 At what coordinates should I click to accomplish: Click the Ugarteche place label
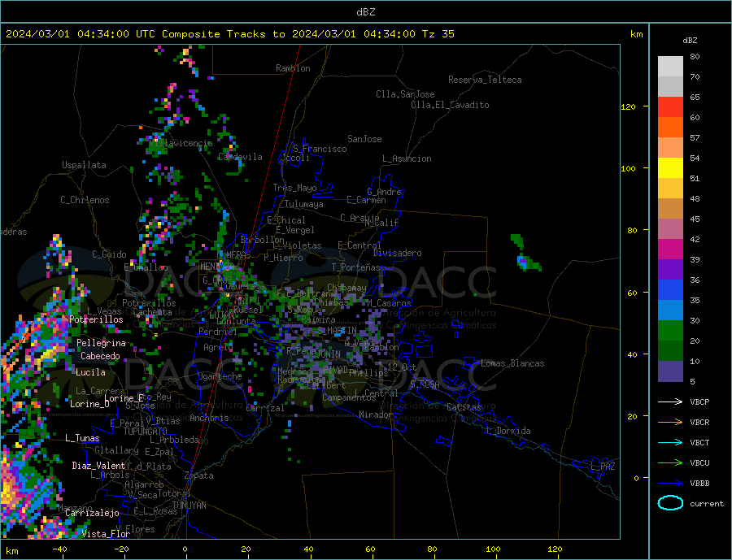point(220,376)
